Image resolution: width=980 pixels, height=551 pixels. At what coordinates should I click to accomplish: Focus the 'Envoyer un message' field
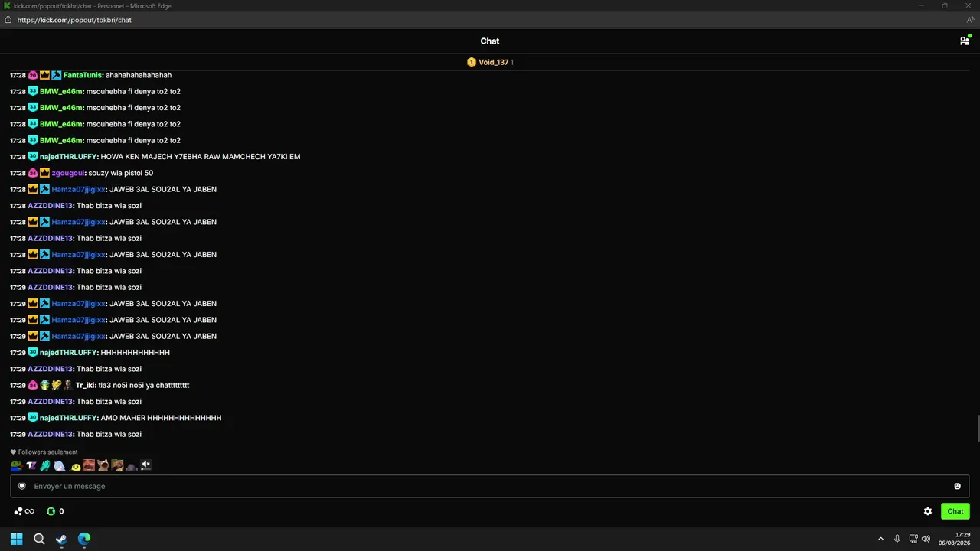pyautogui.click(x=490, y=486)
